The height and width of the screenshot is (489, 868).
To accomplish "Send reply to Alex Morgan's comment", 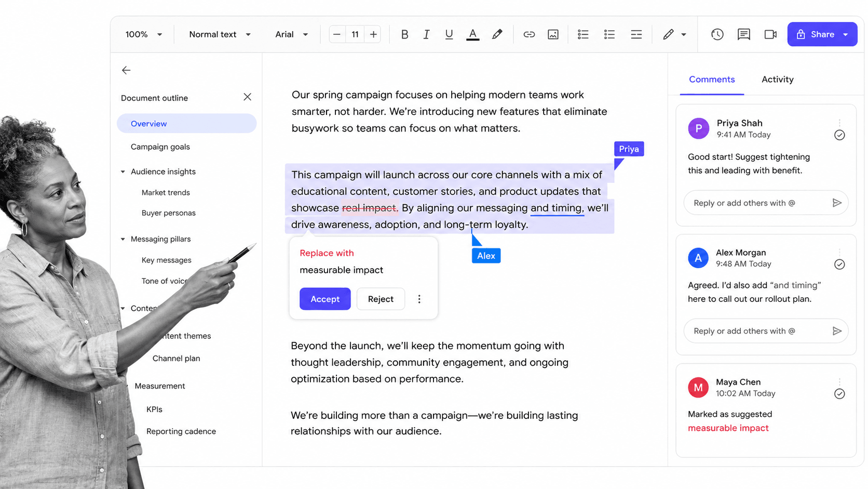I will click(837, 331).
